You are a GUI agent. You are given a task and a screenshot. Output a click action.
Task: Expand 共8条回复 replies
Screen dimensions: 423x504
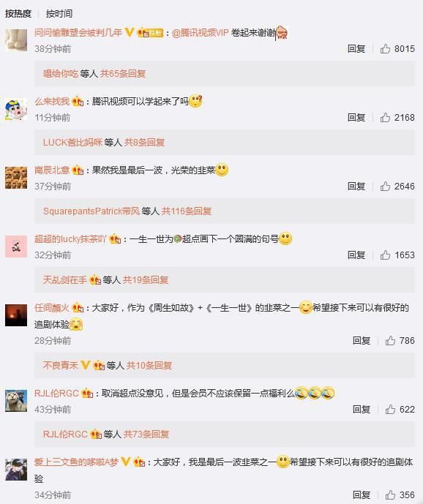point(144,143)
